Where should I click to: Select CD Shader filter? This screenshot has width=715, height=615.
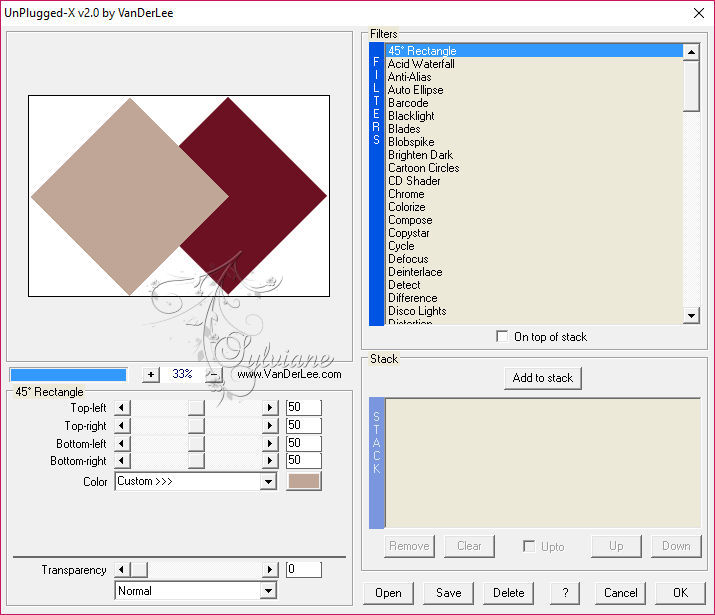pyautogui.click(x=534, y=181)
